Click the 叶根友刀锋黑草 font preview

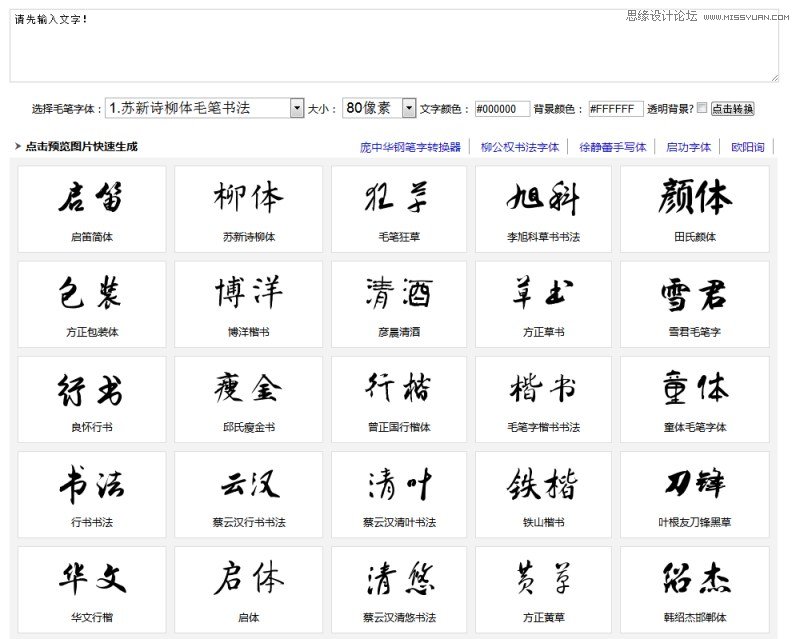pos(695,495)
